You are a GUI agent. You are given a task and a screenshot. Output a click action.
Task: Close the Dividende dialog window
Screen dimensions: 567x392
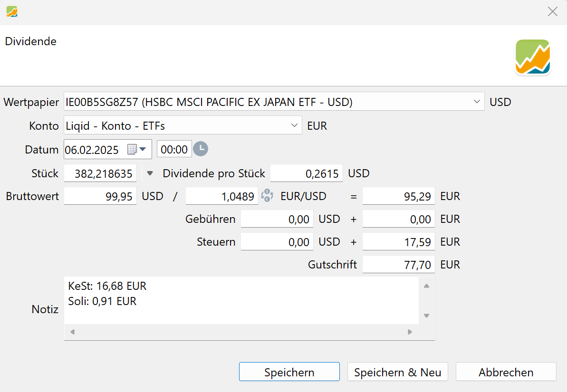pyautogui.click(x=552, y=12)
